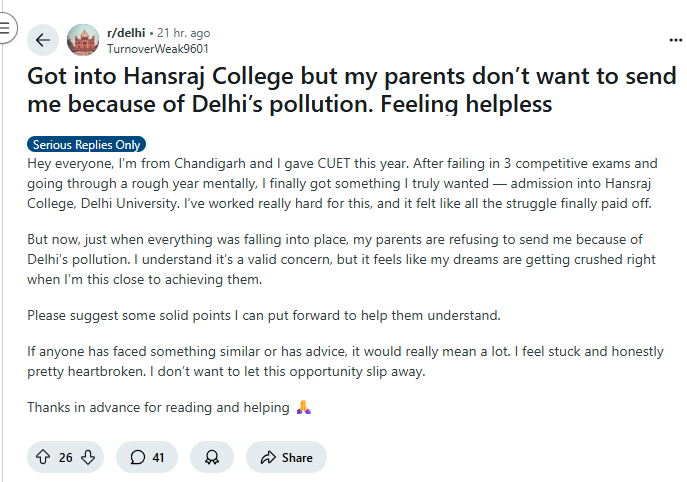Upvote the Hansraj College post

click(x=43, y=457)
